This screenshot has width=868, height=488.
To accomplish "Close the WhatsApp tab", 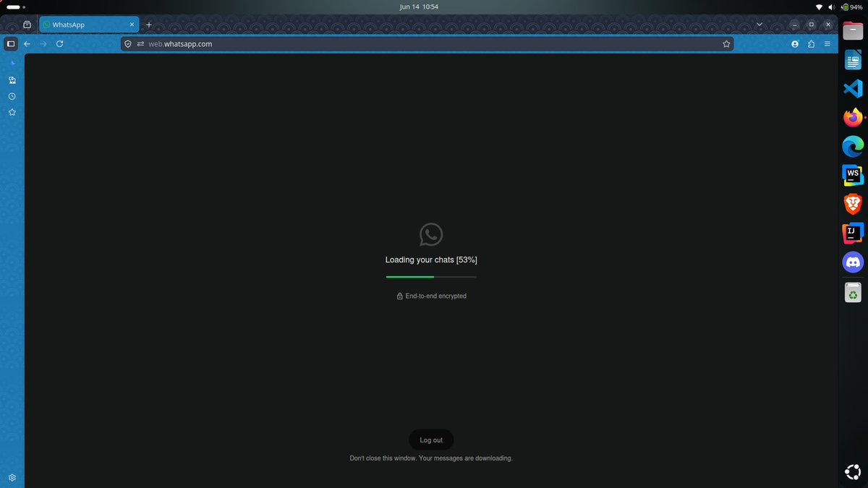I will tap(132, 25).
